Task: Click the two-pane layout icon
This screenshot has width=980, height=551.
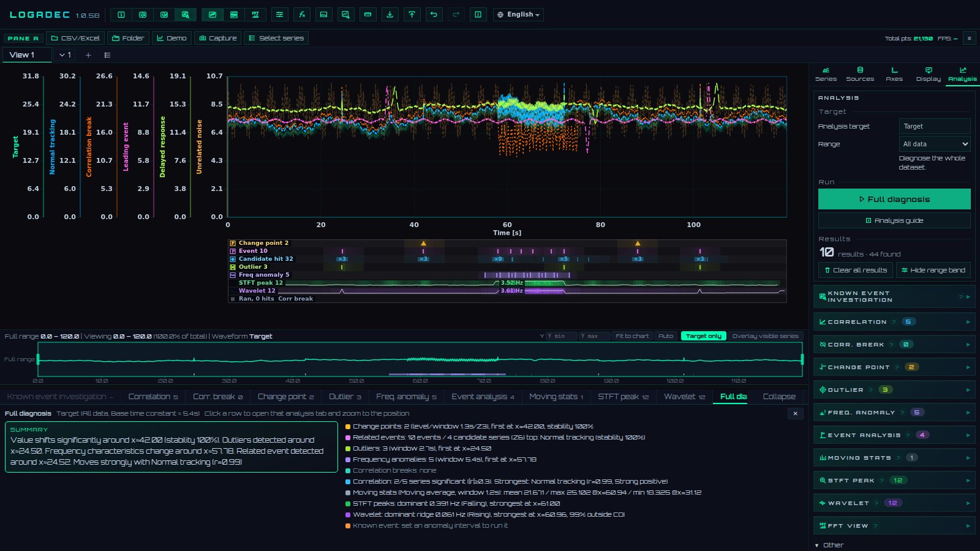Action: coord(143,15)
